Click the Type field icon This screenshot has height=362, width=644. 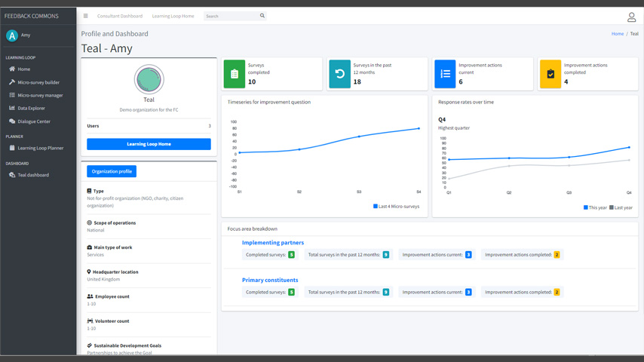pos(89,191)
